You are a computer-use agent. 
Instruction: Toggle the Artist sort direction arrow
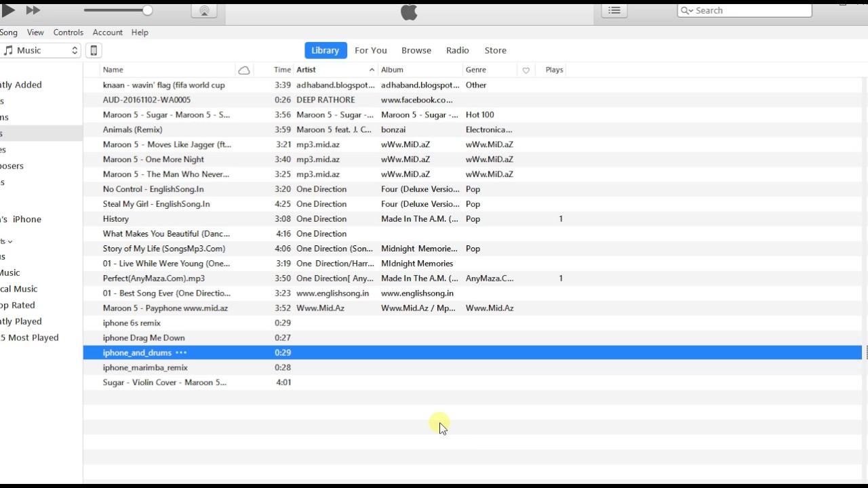pos(372,70)
